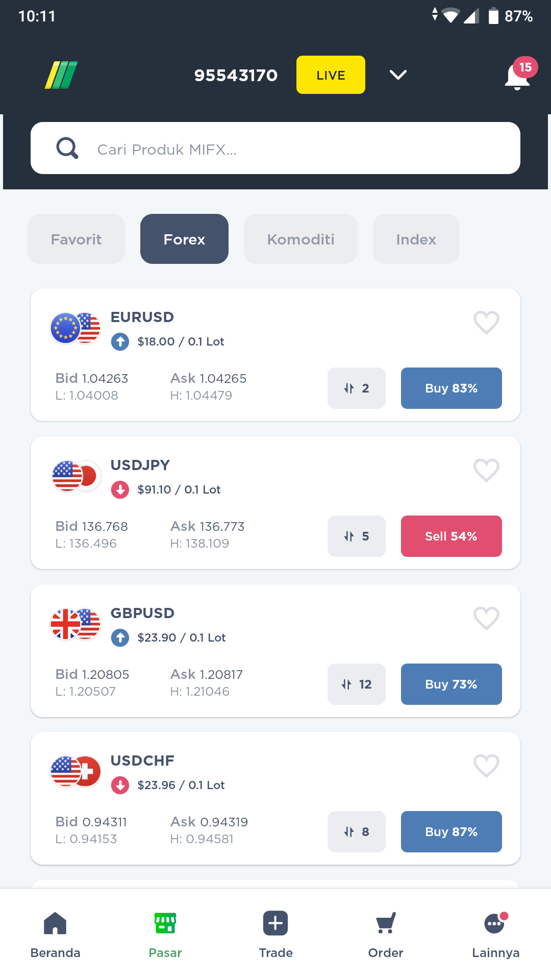The height and width of the screenshot is (980, 551).
Task: Open the Trade plus icon
Action: (x=275, y=923)
